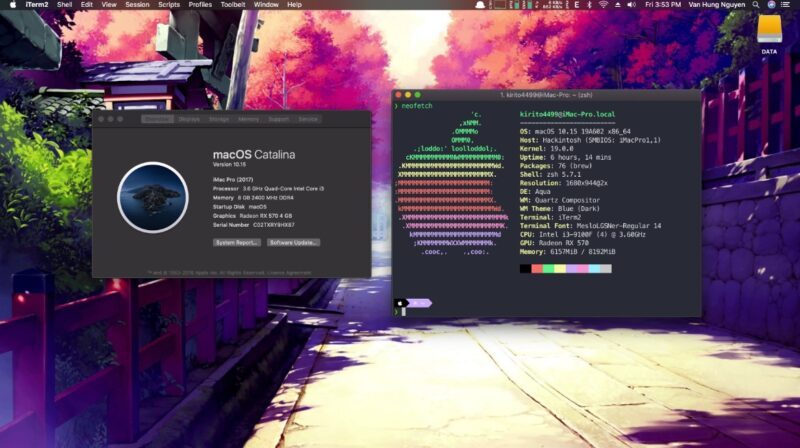Click the 'neofetch' command text
Screen dimensions: 800x448
pos(417,106)
